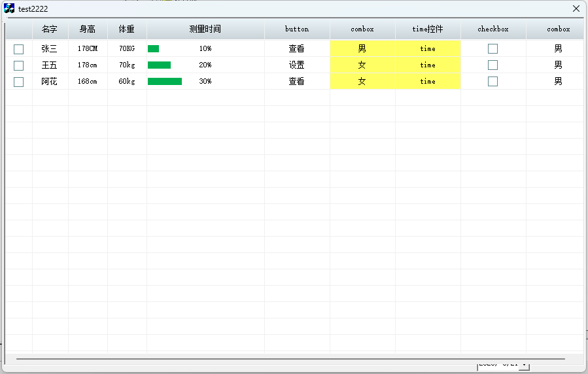Image resolution: width=588 pixels, height=374 pixels.
Task: Select the height cell 168cm
Action: pyautogui.click(x=88, y=81)
